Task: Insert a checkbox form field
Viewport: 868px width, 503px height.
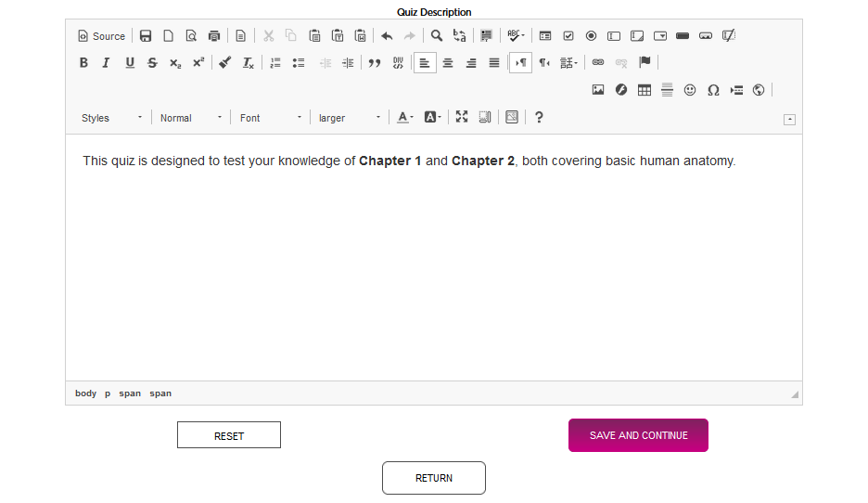Action: pyautogui.click(x=568, y=36)
